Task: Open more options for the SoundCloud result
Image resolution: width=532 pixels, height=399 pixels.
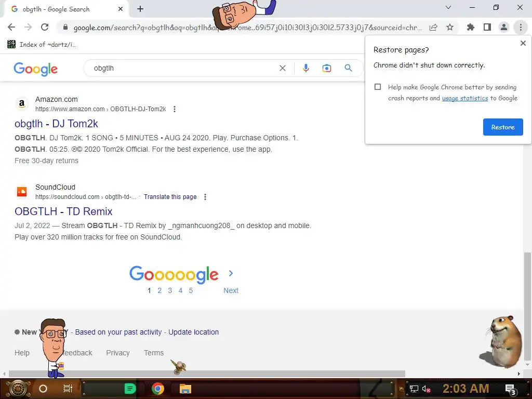Action: 205,197
